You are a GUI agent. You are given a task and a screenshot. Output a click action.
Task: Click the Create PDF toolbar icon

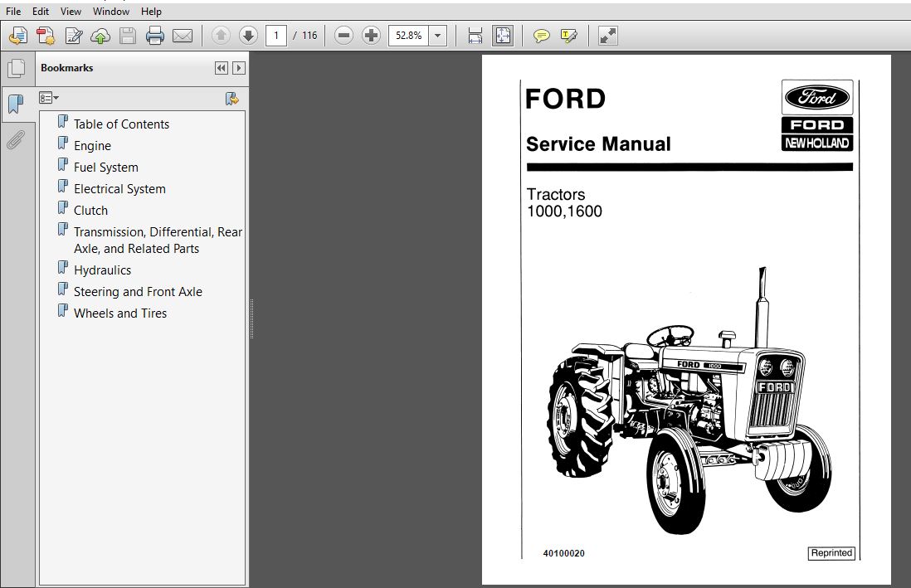click(x=46, y=36)
